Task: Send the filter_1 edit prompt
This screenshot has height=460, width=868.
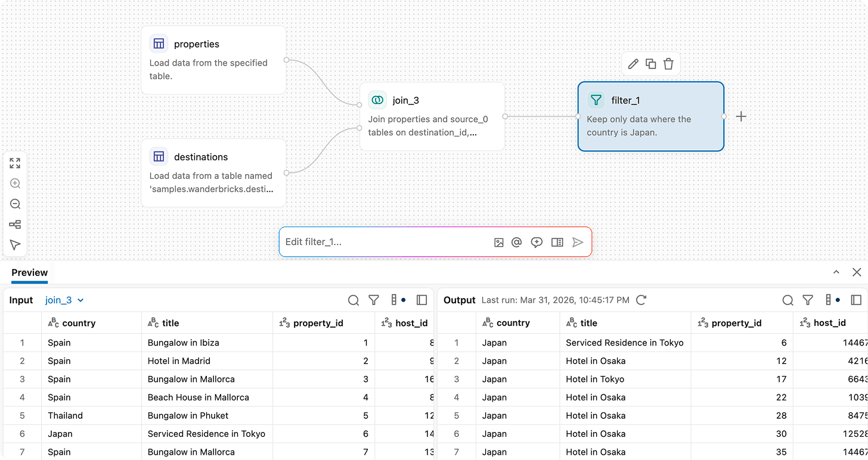Action: point(578,243)
